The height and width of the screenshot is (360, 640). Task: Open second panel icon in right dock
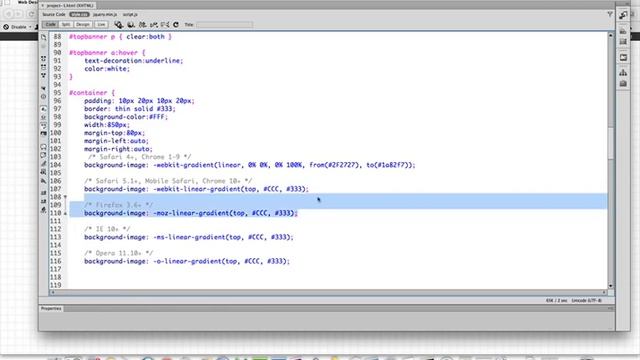click(x=623, y=31)
